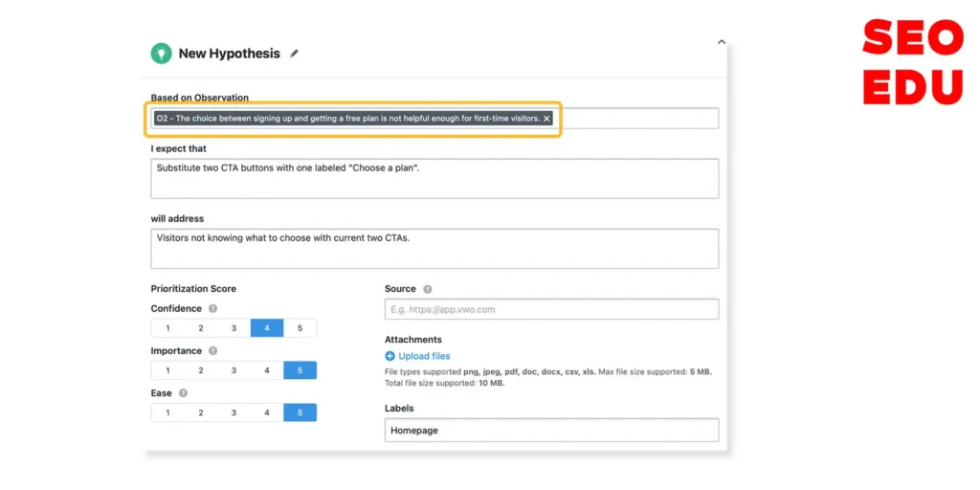Click the Ease help question icon
980x490 pixels.
click(x=183, y=393)
